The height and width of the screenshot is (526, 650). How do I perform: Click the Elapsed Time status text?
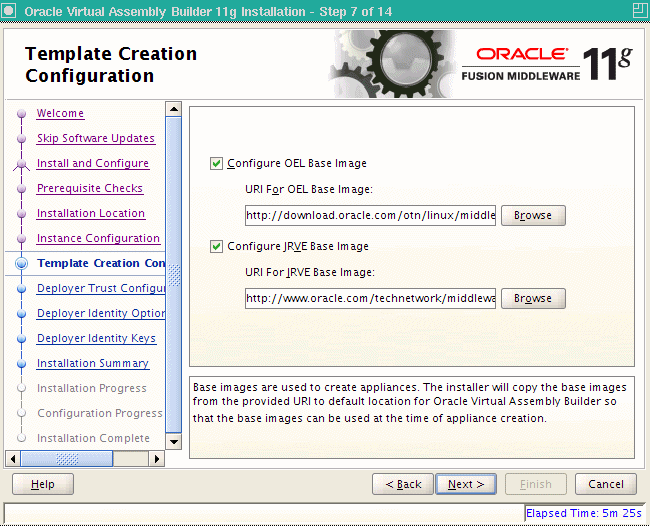584,513
